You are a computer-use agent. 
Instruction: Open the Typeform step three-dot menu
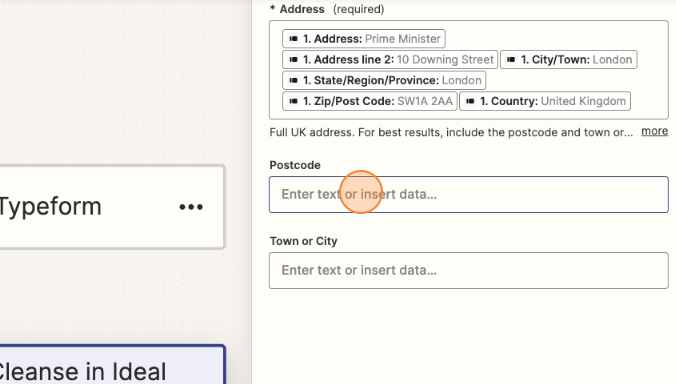click(191, 207)
